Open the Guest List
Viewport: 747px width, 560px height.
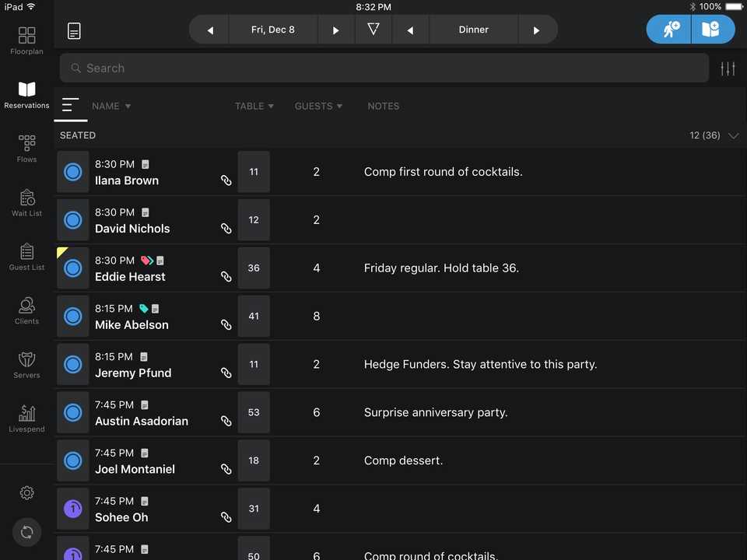point(26,256)
